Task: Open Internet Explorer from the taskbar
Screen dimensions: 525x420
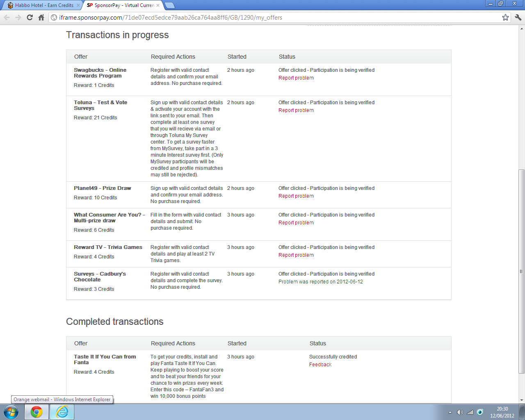Action: point(62,412)
